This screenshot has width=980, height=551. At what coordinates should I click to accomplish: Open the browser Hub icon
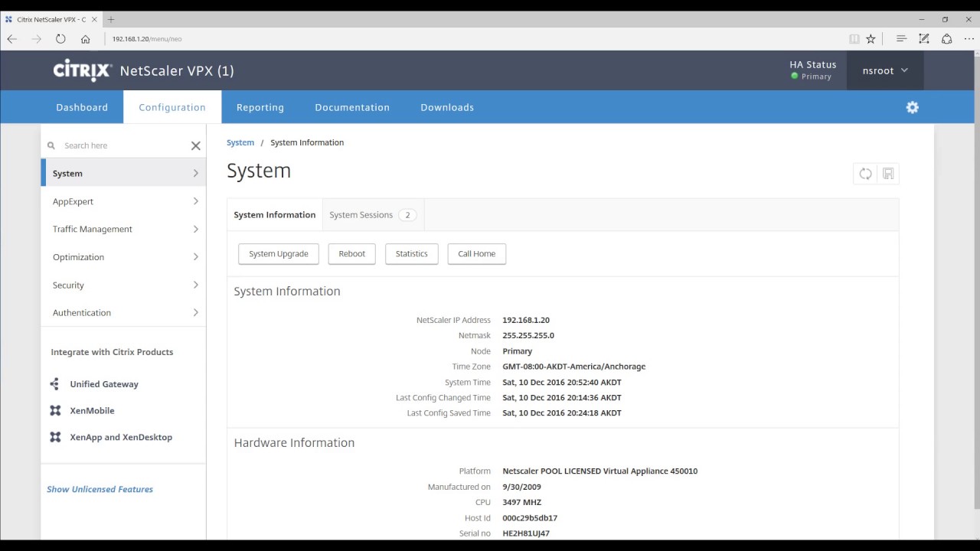[901, 39]
